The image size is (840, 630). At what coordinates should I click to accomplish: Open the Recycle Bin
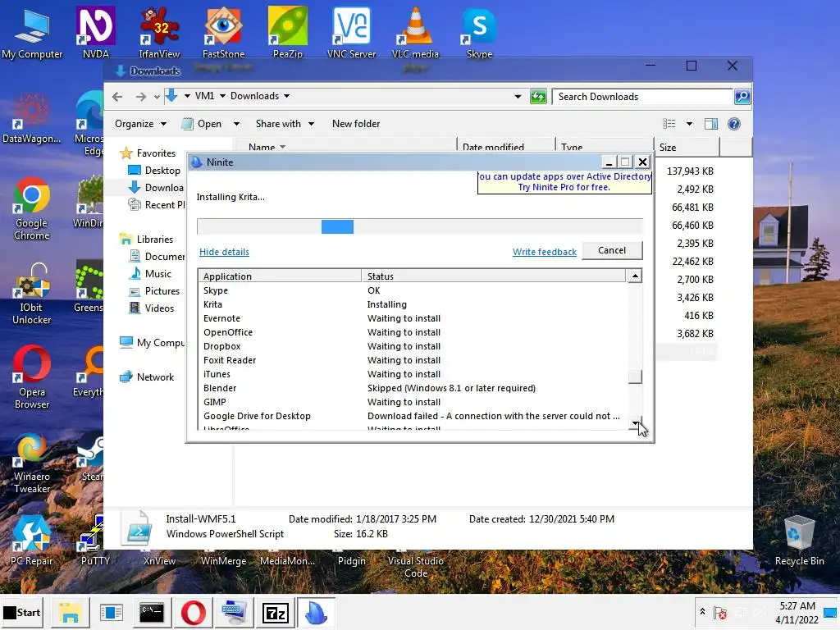tap(799, 540)
